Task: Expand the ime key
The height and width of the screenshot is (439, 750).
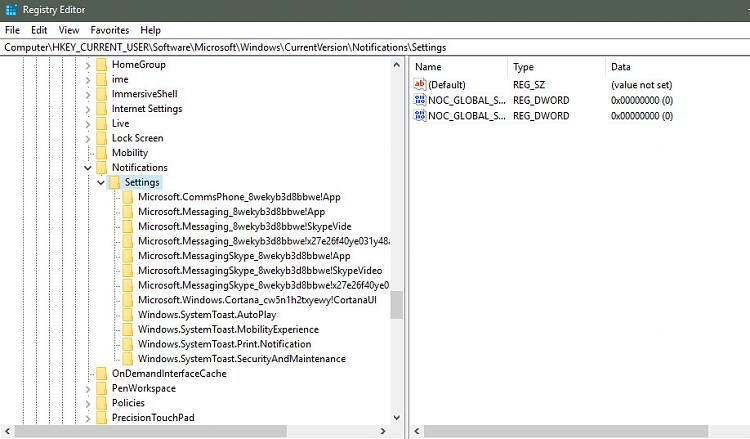Action: pyautogui.click(x=88, y=80)
